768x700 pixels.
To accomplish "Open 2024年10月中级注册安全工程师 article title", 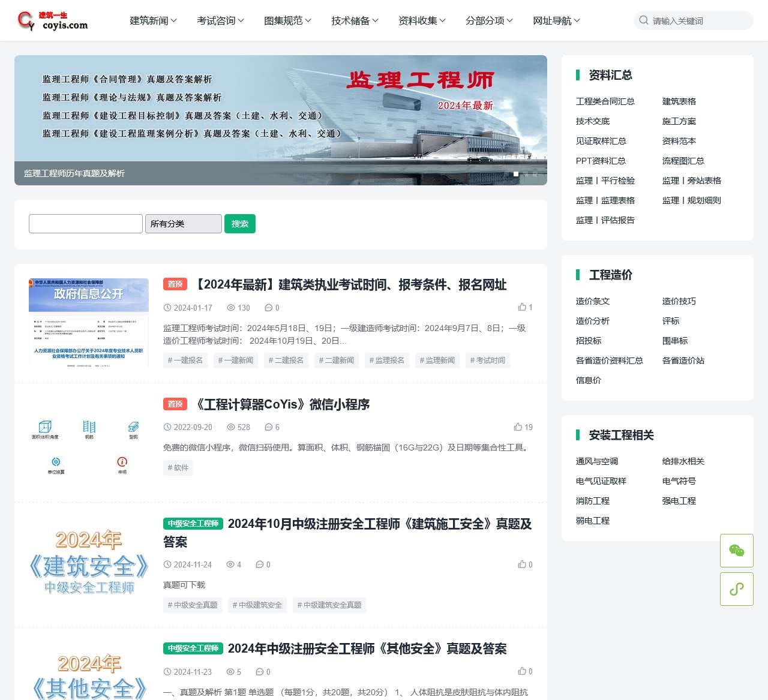I will point(347,533).
